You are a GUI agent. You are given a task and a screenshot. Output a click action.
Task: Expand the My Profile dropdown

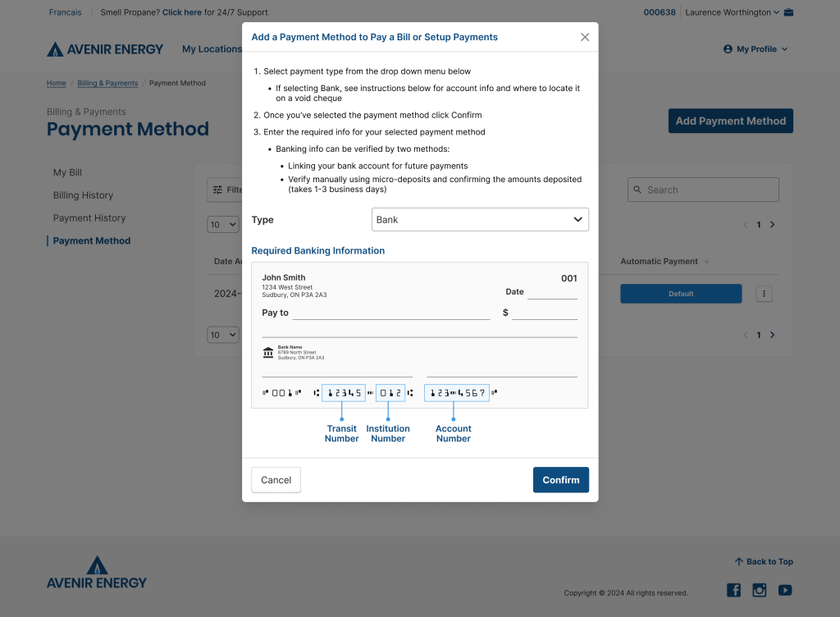[x=755, y=49]
